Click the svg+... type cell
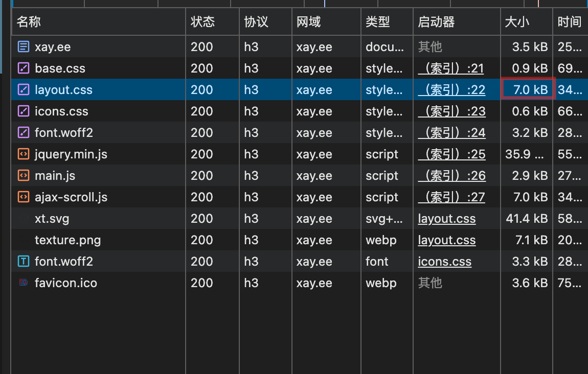Screen dimensions: 588x374 pos(385,219)
